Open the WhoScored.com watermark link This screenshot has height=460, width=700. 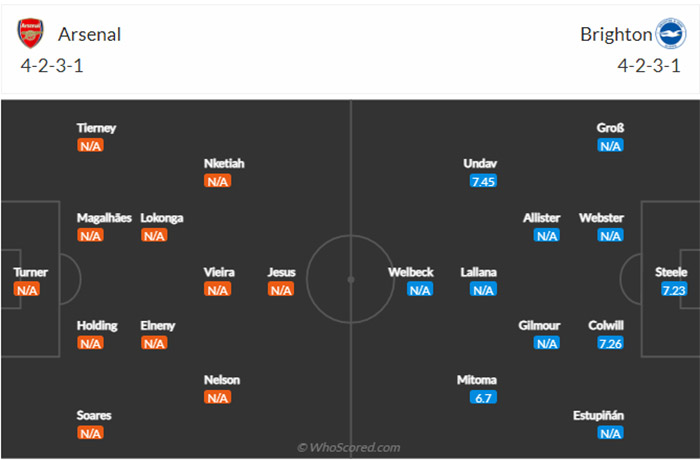349,447
